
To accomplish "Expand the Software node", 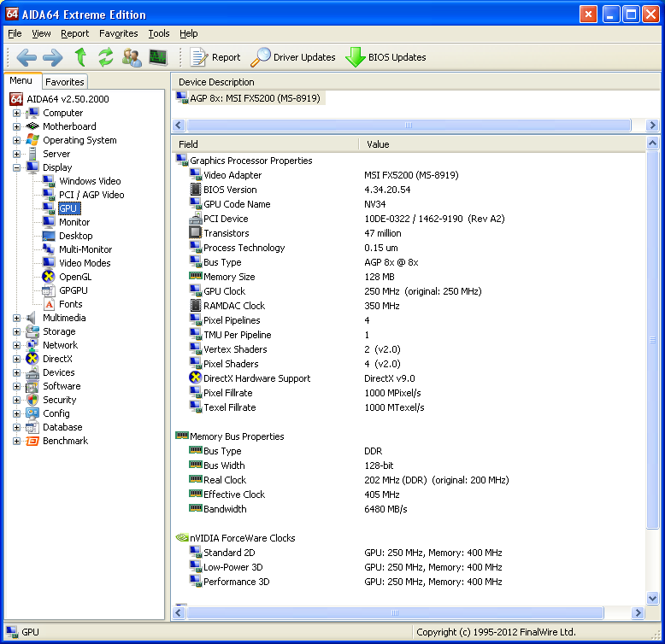I will click(x=16, y=386).
